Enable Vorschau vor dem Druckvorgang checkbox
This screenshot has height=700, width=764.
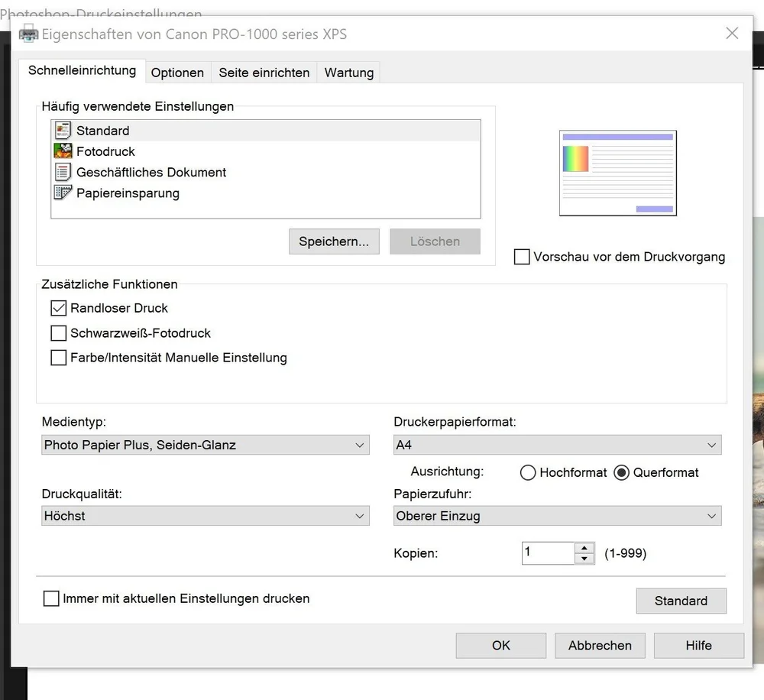(522, 257)
